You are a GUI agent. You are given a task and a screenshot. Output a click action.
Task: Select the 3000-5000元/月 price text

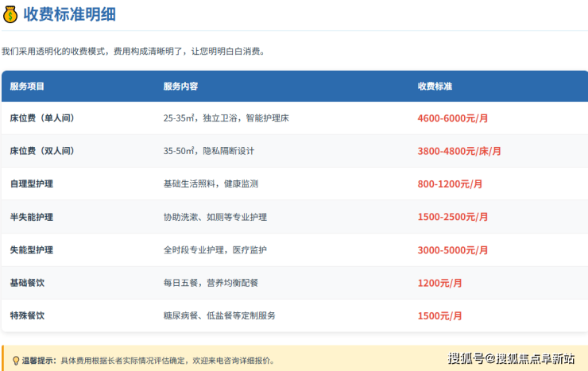[x=452, y=249]
